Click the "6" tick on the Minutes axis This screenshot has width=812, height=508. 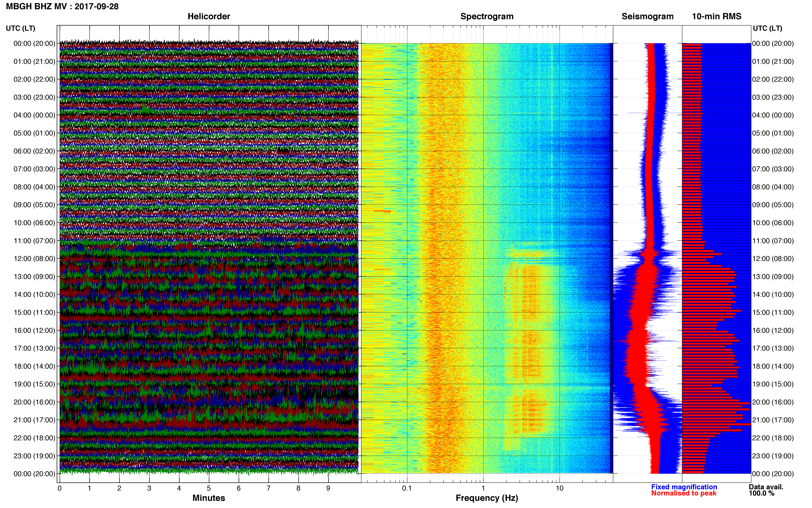[x=239, y=488]
